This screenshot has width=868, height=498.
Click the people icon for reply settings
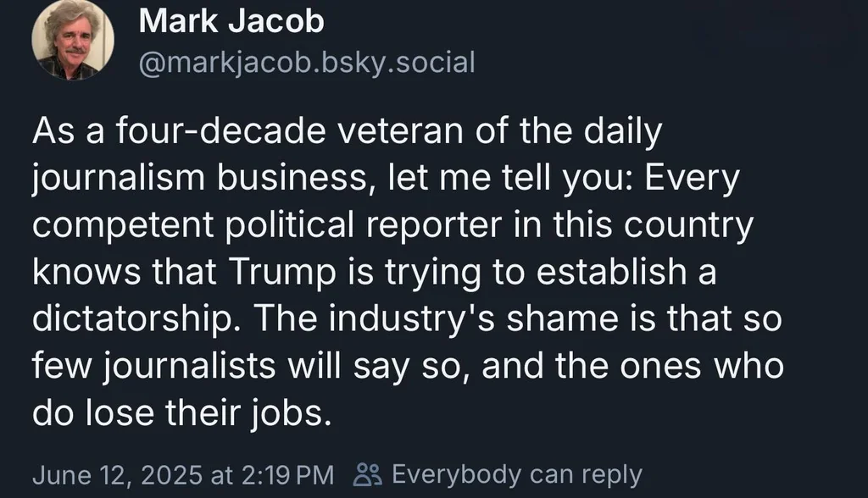coord(368,475)
